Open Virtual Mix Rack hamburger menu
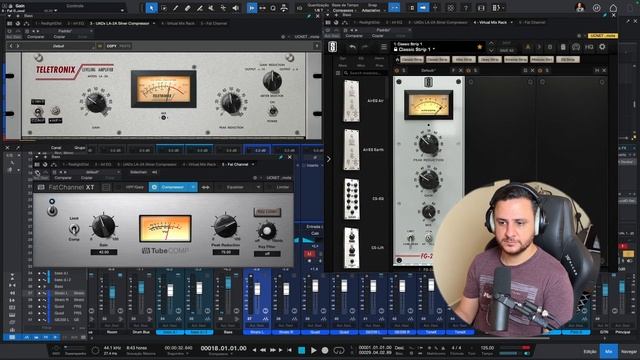 coord(384,47)
